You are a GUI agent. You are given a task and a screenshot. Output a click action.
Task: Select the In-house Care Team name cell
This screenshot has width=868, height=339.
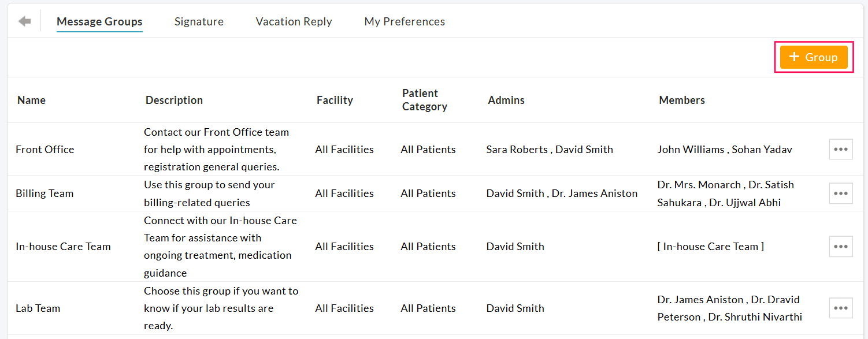coord(63,247)
